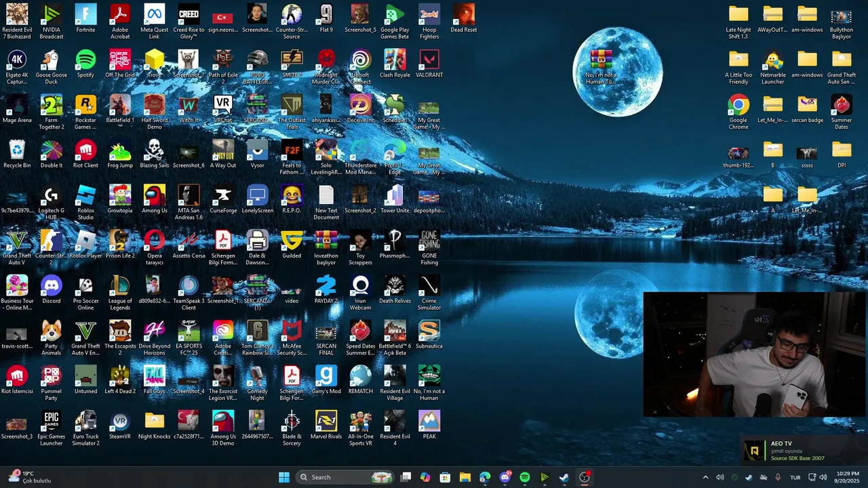Launch PAYDAY 2 from the desktop
Viewport: 868px width, 488px height.
click(326, 290)
